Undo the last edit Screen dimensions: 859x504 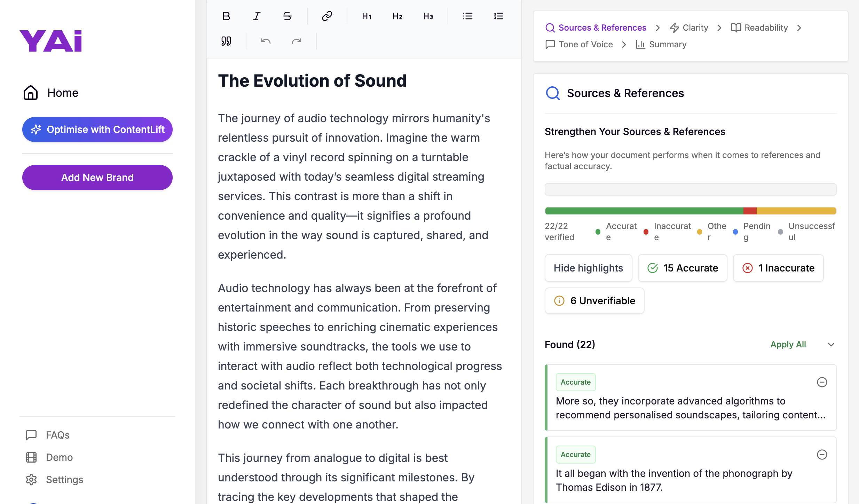click(266, 41)
